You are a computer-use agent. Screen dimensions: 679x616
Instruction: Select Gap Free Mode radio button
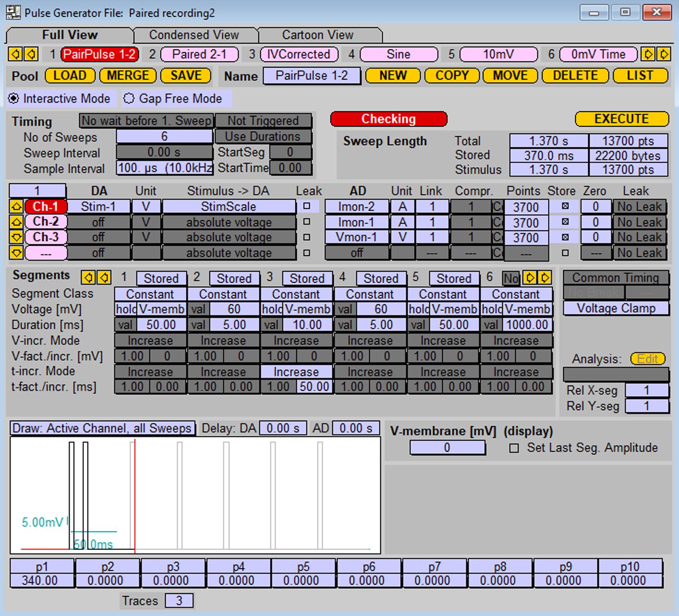[129, 98]
